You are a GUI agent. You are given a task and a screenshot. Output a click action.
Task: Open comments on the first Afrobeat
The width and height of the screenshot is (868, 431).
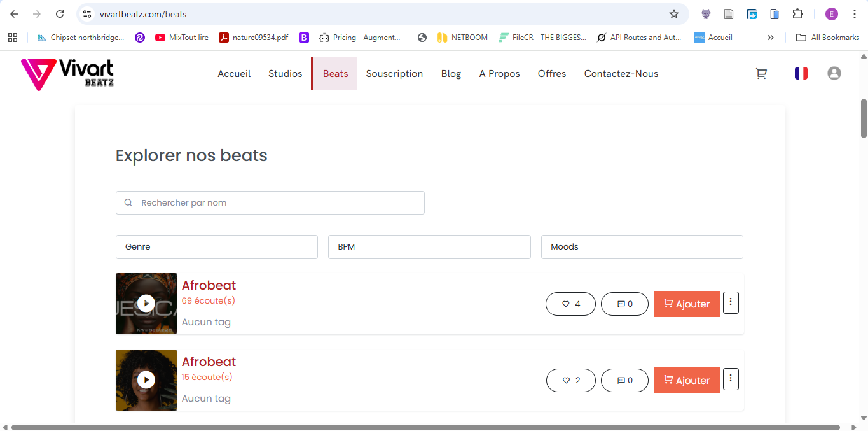coord(624,304)
